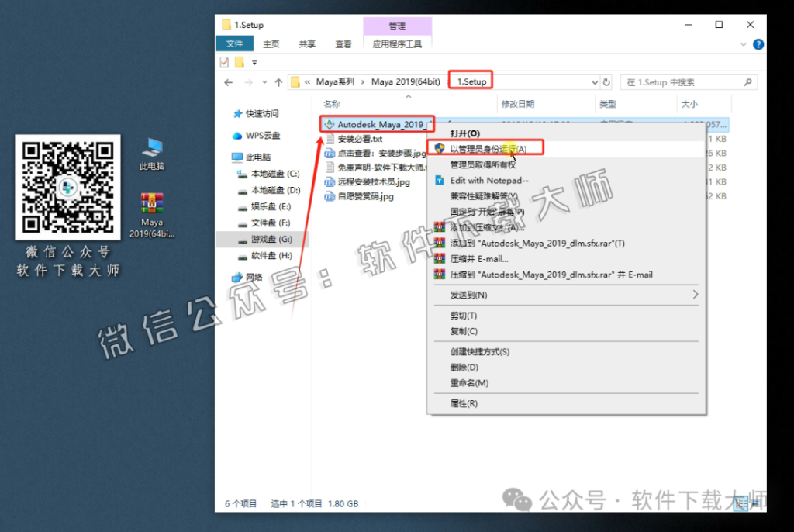Choose 打开(O) in the context menu
The height and width of the screenshot is (532, 794).
tap(465, 133)
